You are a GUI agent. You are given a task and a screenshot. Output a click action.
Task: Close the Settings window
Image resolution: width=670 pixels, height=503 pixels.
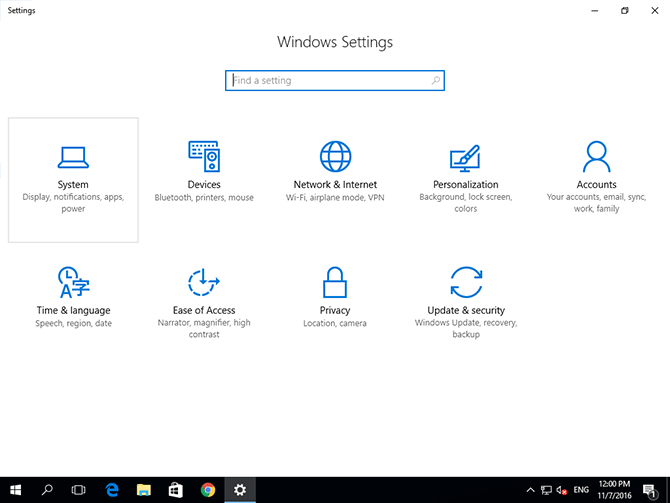(655, 11)
